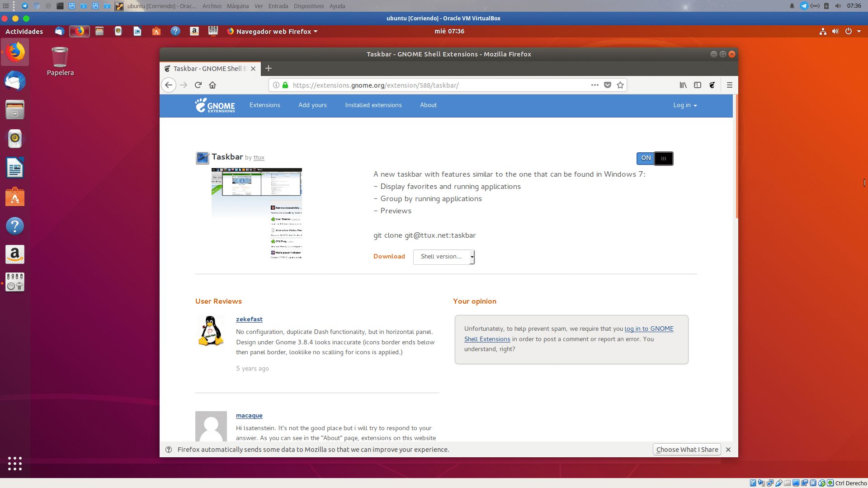Viewport: 868px width, 488px height.
Task: Open Ubuntu Software from the dock
Action: 15,197
